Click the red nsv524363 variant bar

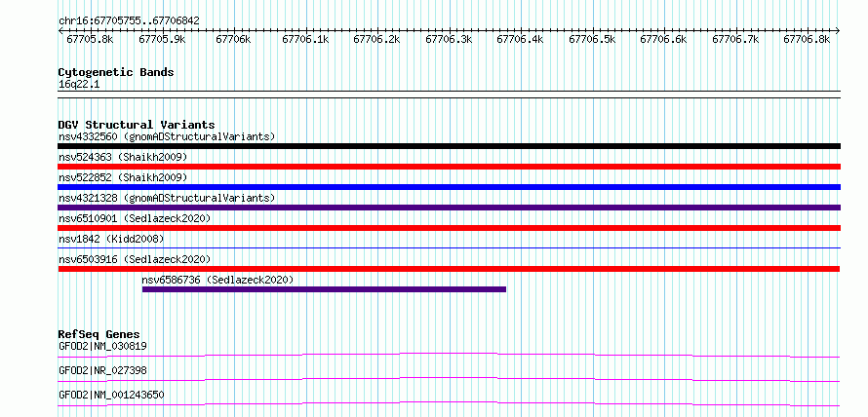pyautogui.click(x=449, y=167)
